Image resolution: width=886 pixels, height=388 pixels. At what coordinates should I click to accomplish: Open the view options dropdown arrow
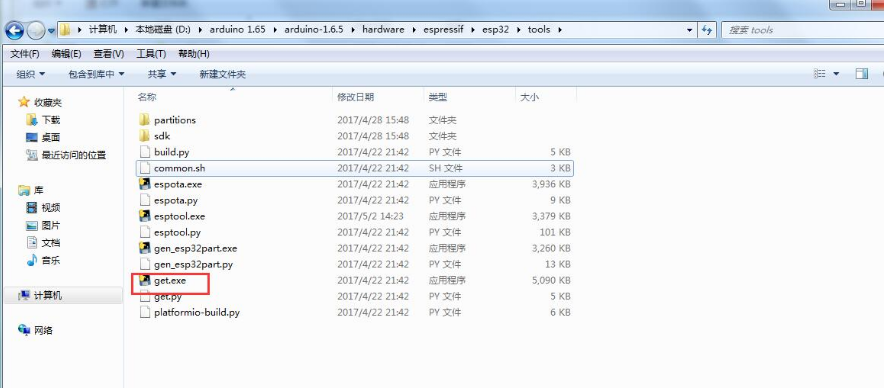point(836,74)
